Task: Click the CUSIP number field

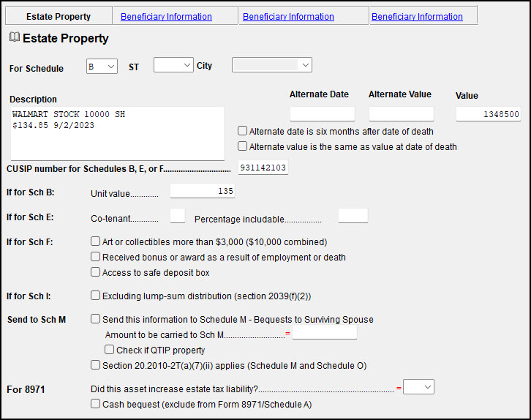Action: pos(263,168)
